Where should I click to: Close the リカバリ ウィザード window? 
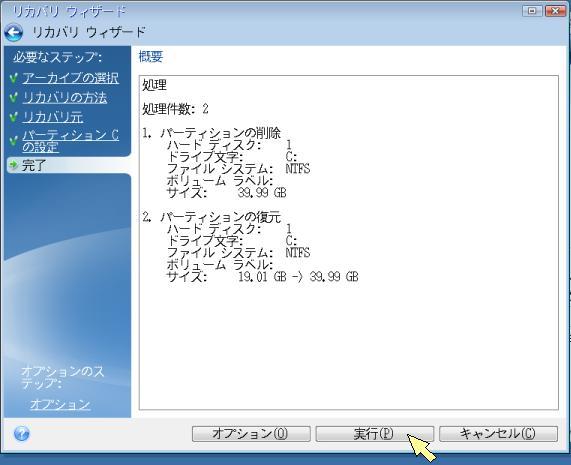point(555,11)
